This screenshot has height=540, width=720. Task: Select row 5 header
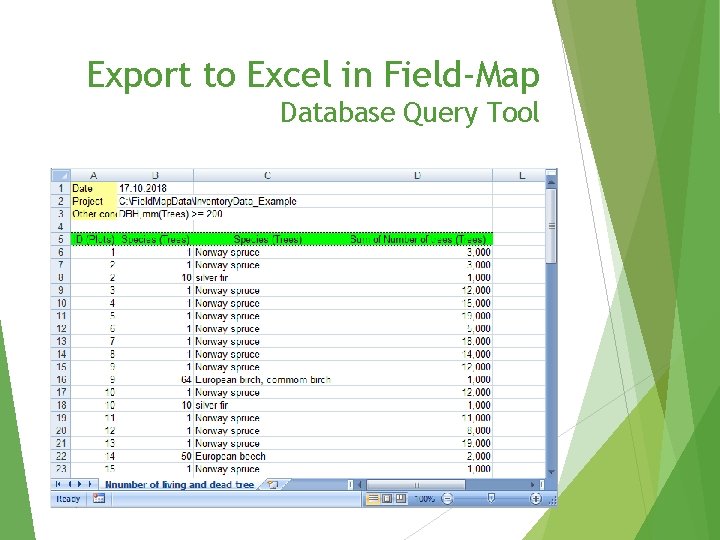click(x=61, y=239)
